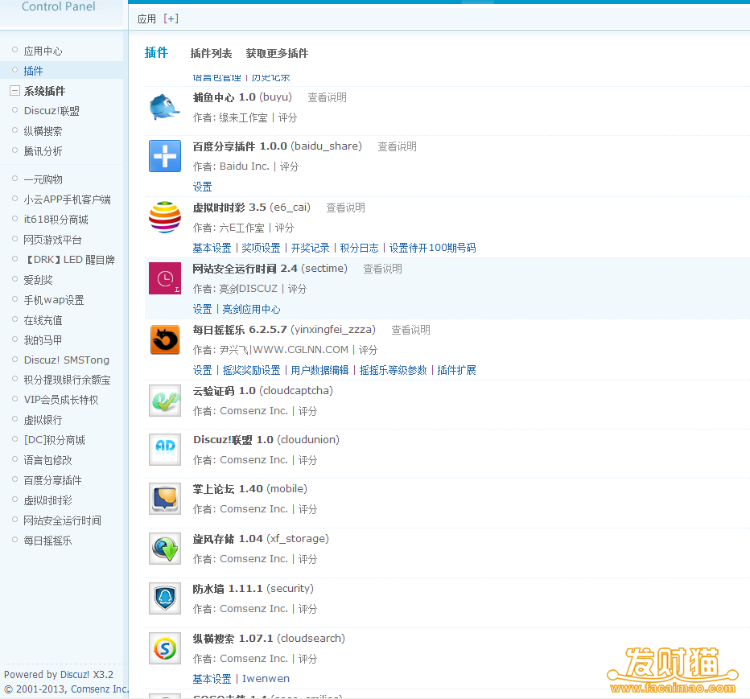
Task: Open 积分提现银行余额宝 sidebar item
Action: [67, 380]
